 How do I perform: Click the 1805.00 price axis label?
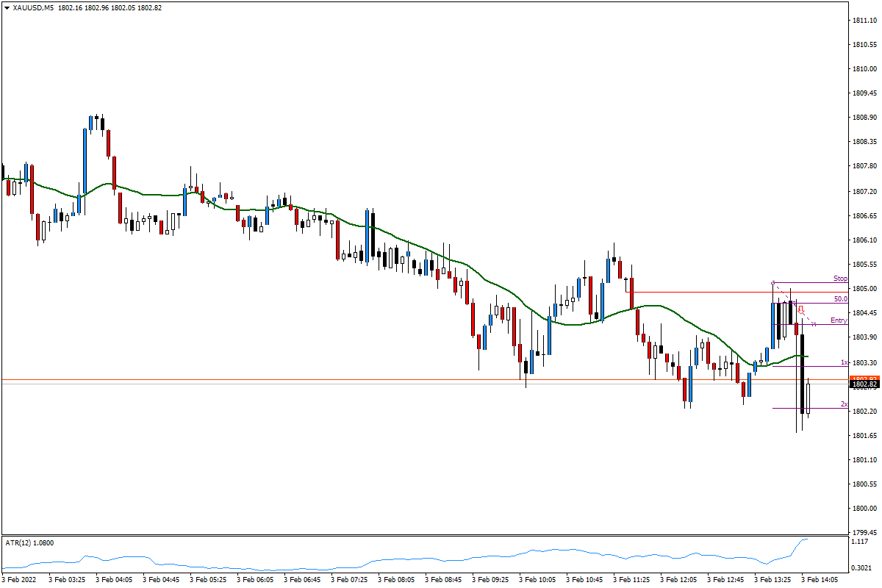click(864, 289)
